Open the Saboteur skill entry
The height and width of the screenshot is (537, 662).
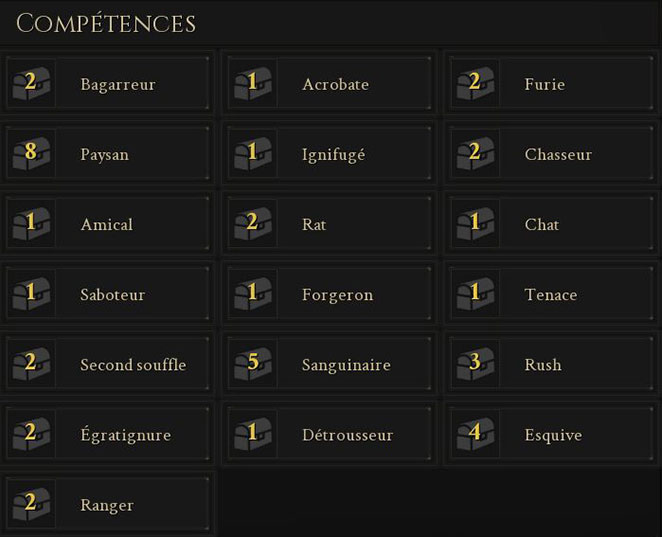(112, 295)
